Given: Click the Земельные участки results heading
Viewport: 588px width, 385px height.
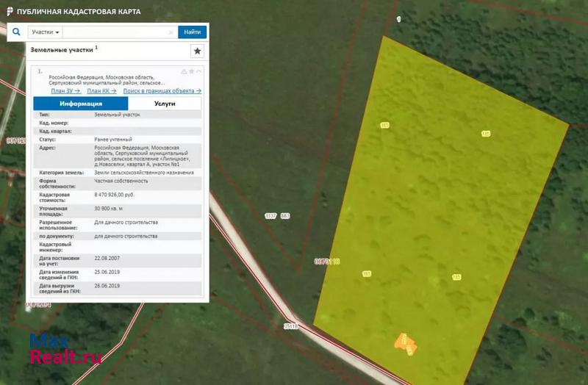Looking at the screenshot, I should click(x=62, y=50).
